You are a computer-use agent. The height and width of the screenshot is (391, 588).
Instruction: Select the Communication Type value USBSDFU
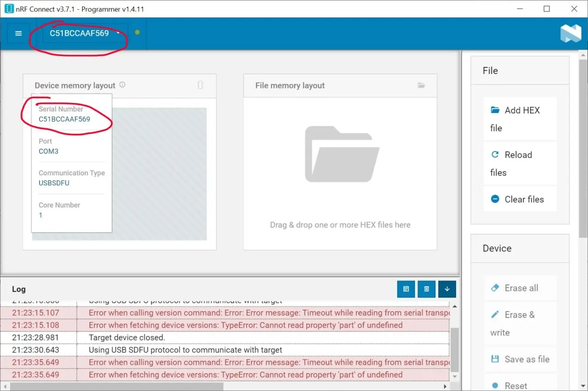pos(54,183)
